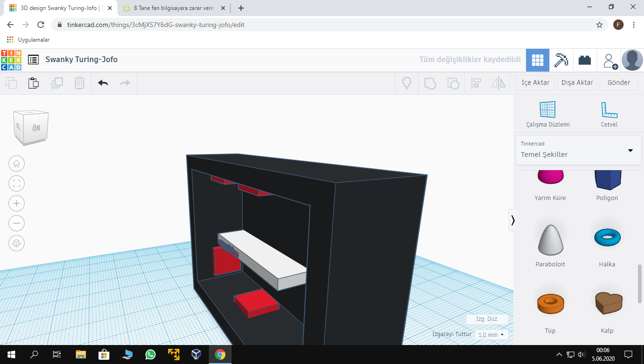644x364 pixels.
Task: Close the 8 Tane fan tab
Action: point(223,8)
